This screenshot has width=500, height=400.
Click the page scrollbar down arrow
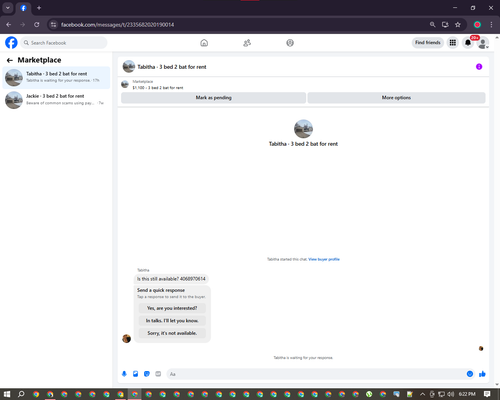click(x=497, y=384)
